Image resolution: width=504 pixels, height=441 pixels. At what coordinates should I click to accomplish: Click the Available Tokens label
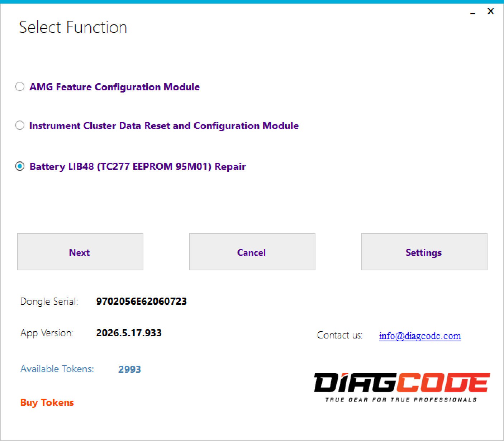[57, 369]
